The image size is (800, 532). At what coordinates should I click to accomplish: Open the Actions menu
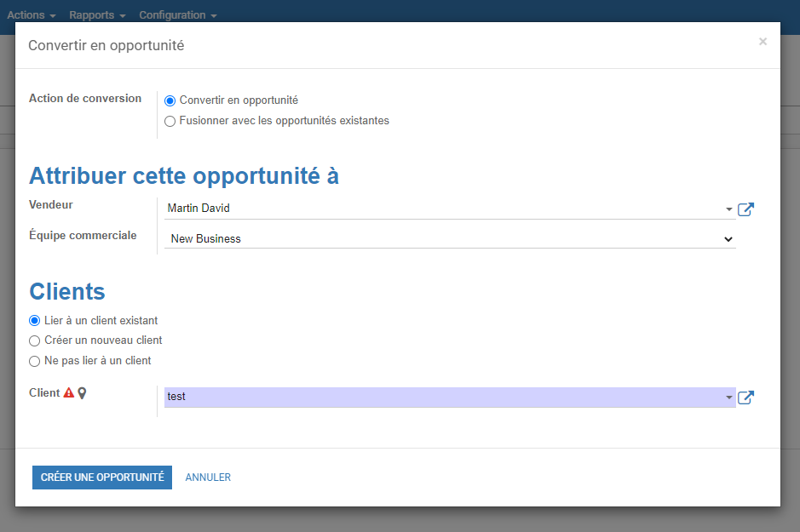tap(32, 14)
